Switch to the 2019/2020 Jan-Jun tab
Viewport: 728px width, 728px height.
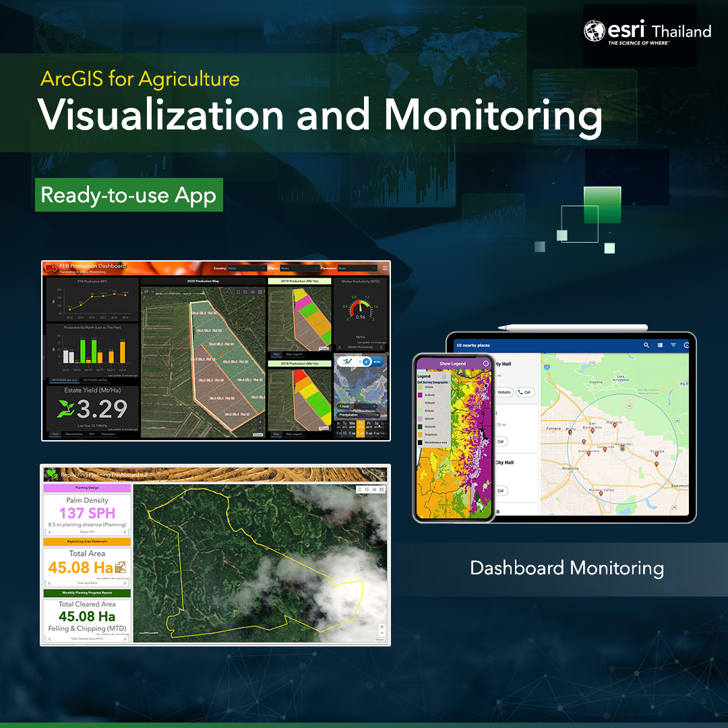(x=64, y=380)
